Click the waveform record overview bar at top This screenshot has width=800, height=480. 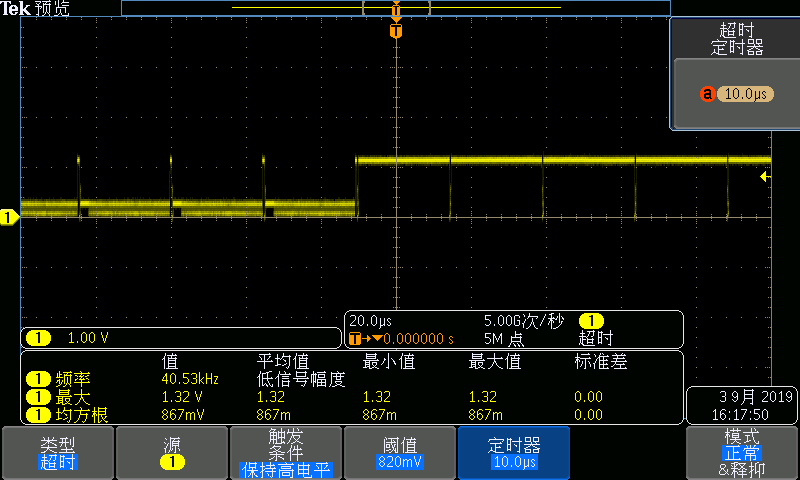click(x=396, y=8)
